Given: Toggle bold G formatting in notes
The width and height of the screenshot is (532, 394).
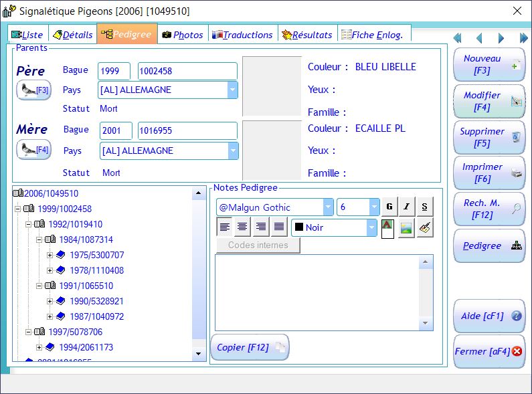Looking at the screenshot, I should (x=389, y=207).
